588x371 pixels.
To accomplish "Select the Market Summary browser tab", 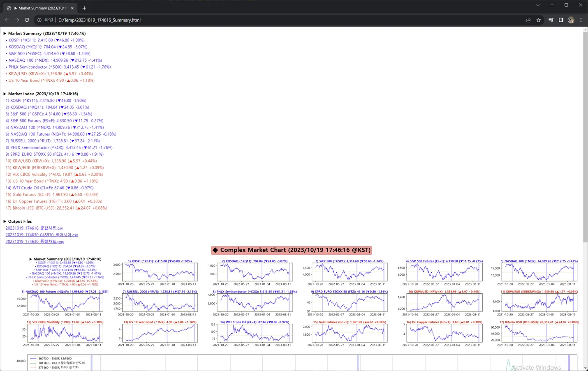I will pyautogui.click(x=40, y=8).
